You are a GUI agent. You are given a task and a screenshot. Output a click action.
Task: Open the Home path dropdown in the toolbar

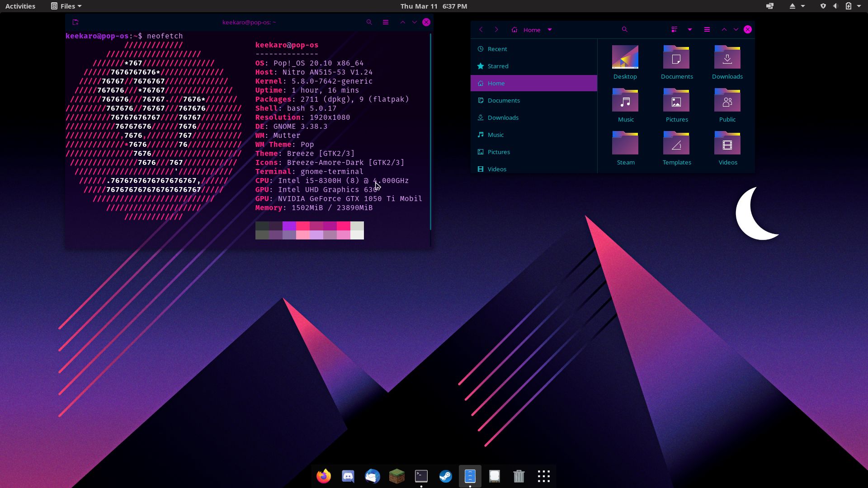point(549,29)
